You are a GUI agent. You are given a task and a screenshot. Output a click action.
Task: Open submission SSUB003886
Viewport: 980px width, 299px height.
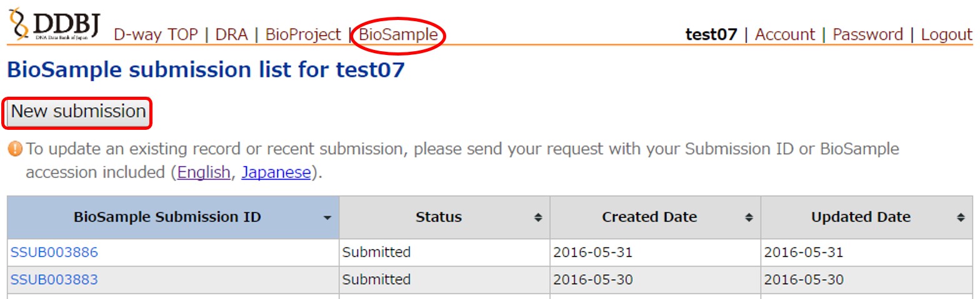54,253
